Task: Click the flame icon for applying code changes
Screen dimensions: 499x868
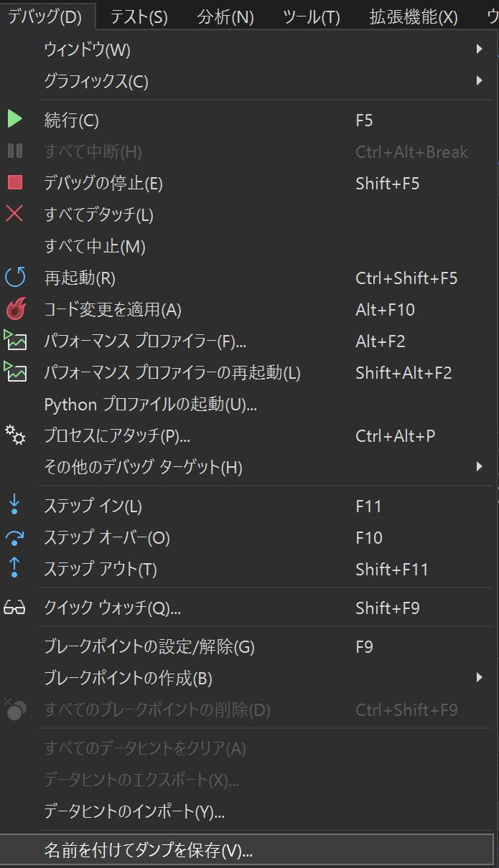Action: pyautogui.click(x=15, y=309)
